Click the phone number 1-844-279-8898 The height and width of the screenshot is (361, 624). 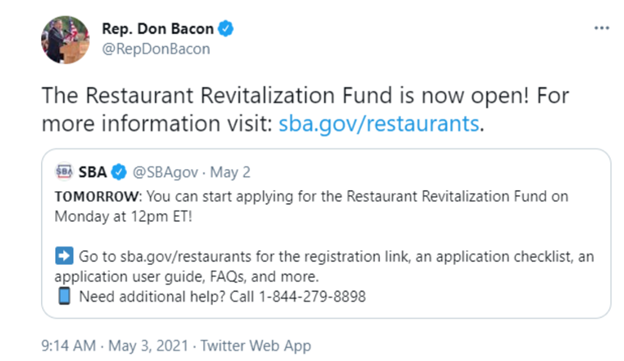(312, 297)
